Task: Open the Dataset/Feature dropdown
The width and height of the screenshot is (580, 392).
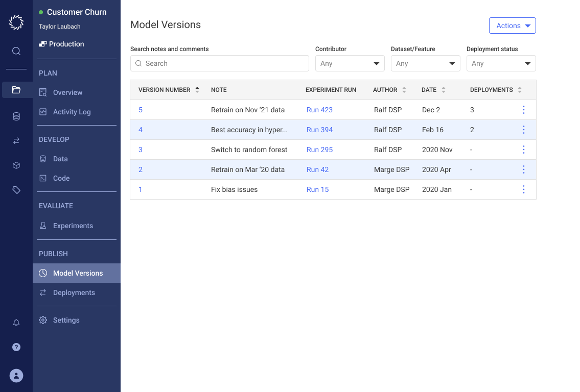Action: pos(426,63)
